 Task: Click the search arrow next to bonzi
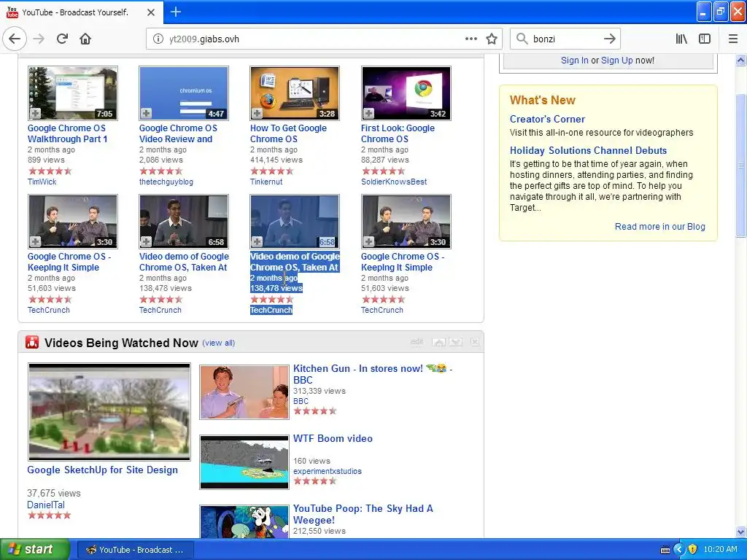point(609,39)
